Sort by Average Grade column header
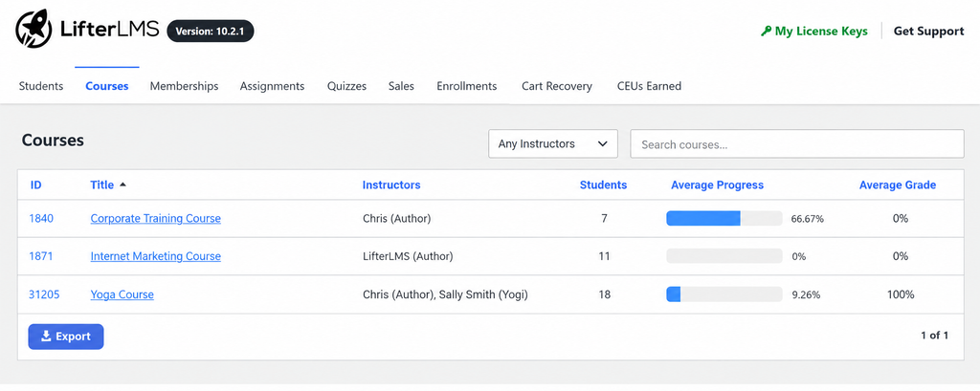This screenshot has height=391, width=980. pos(898,185)
